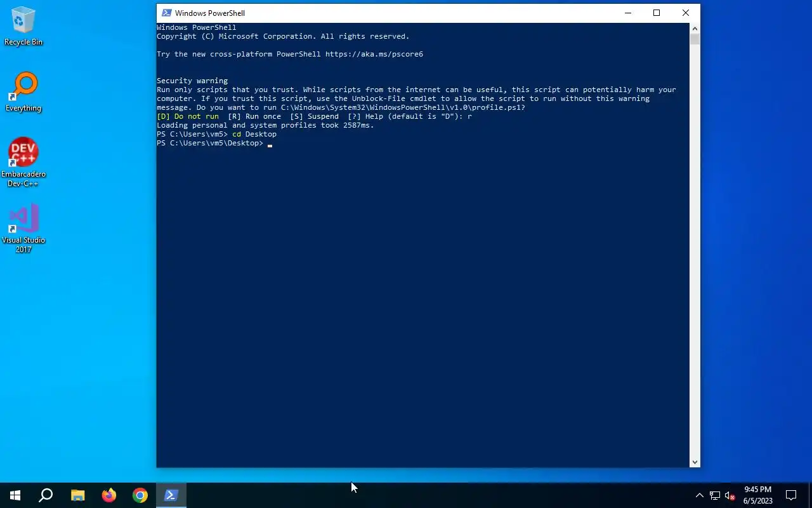Viewport: 812px width, 508px height.
Task: Select the Visual Studio 2017 desktop shortcut
Action: [23, 229]
